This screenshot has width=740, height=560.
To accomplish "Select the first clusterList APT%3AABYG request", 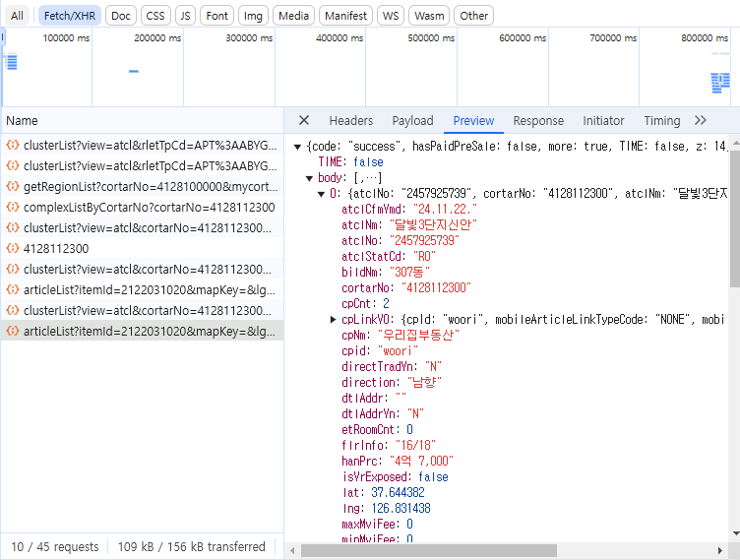I will 142,145.
